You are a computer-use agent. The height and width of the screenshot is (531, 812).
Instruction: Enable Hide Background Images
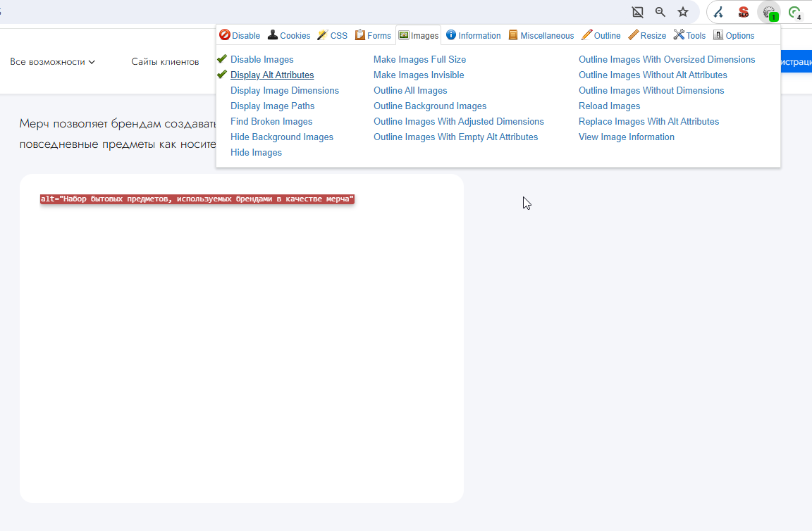pyautogui.click(x=282, y=137)
